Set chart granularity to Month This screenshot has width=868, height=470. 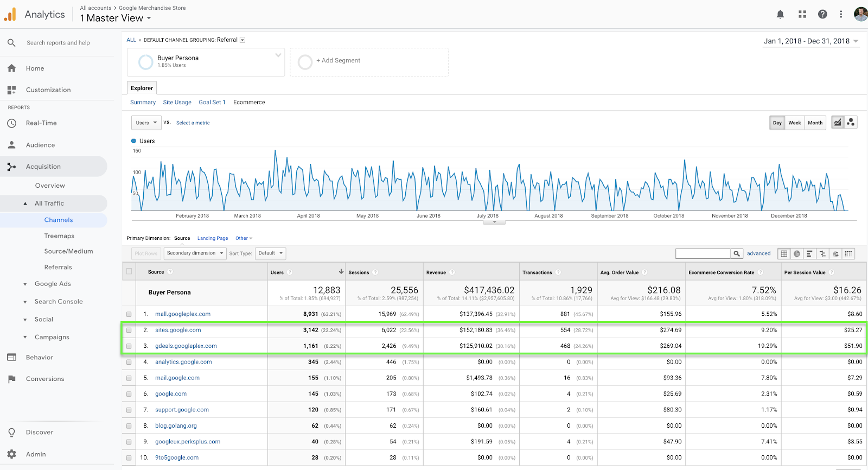tap(815, 123)
